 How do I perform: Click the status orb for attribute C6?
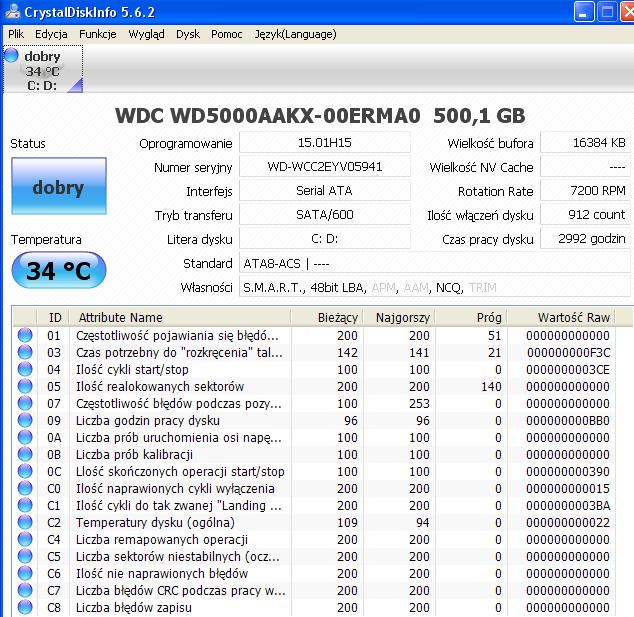point(25,573)
